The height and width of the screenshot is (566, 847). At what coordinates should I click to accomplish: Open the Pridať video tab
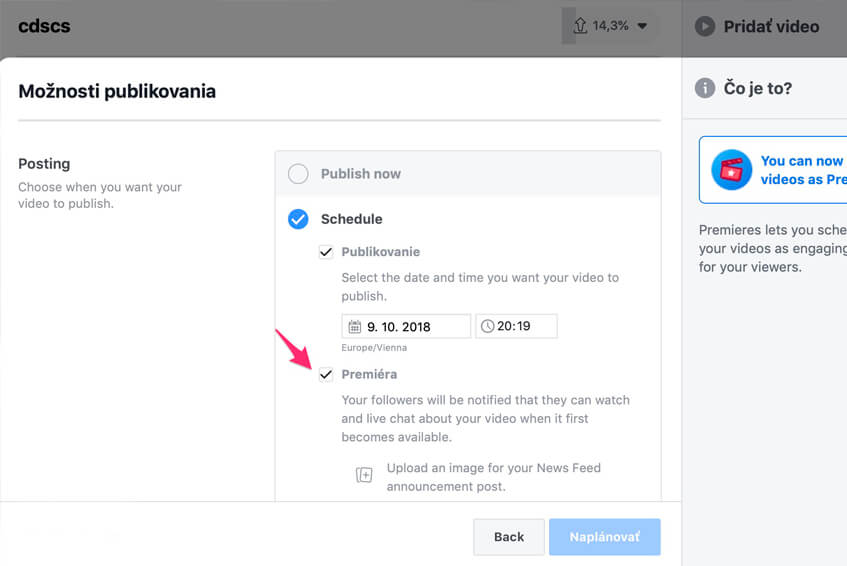[764, 26]
